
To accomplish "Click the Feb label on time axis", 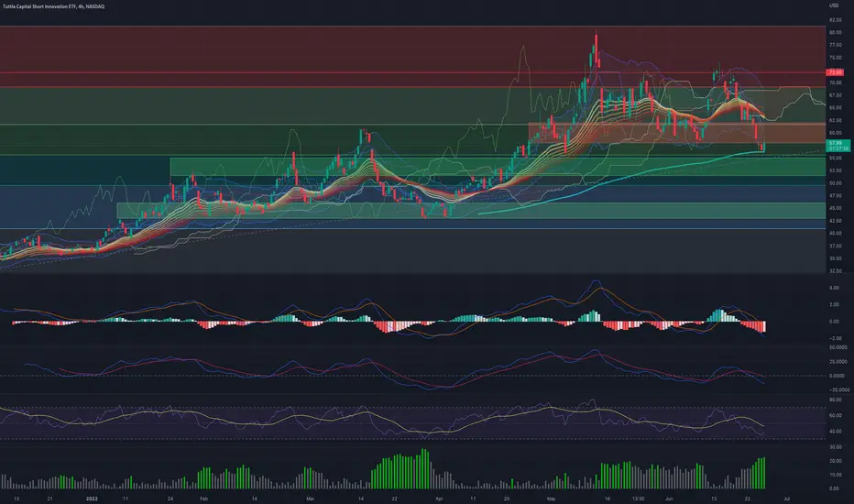I will click(203, 499).
